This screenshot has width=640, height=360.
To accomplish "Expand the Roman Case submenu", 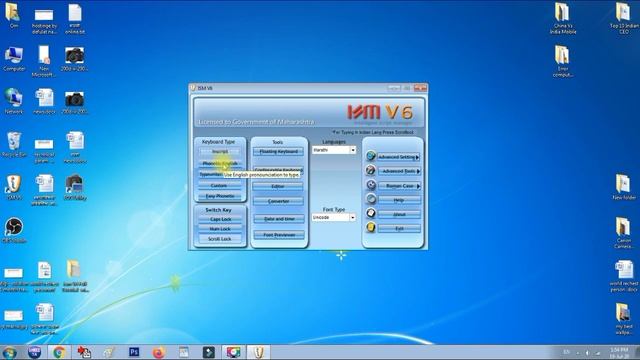I will [399, 186].
